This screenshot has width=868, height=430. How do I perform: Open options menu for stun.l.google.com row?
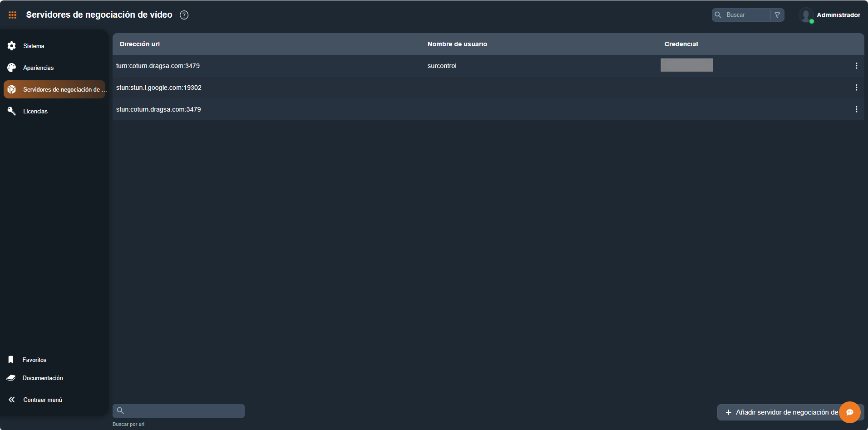[x=856, y=88]
